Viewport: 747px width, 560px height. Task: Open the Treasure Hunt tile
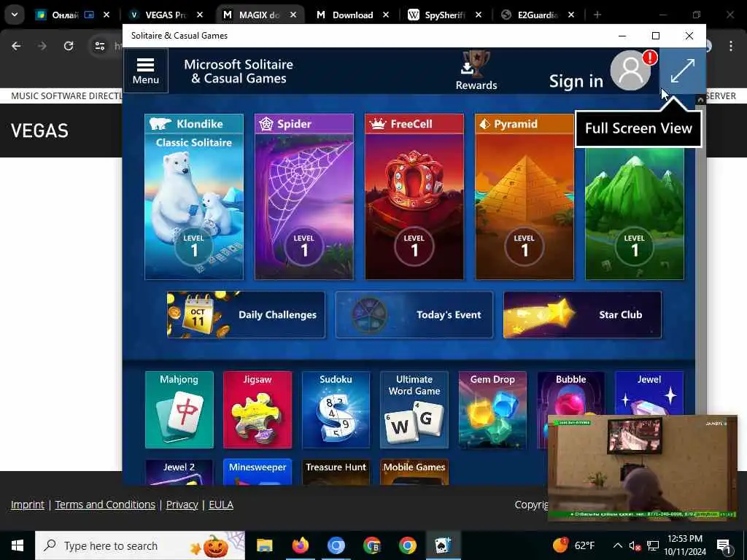pyautogui.click(x=336, y=472)
